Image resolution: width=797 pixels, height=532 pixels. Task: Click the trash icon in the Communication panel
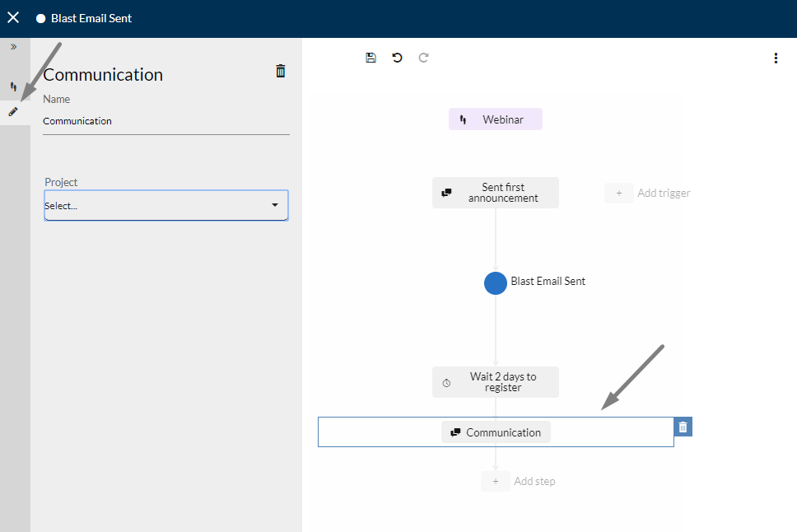(281, 71)
